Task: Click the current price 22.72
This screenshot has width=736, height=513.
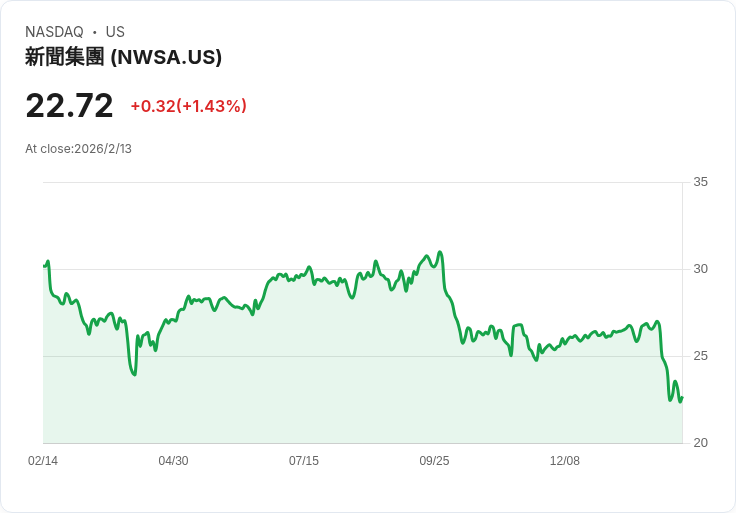Action: coord(69,106)
